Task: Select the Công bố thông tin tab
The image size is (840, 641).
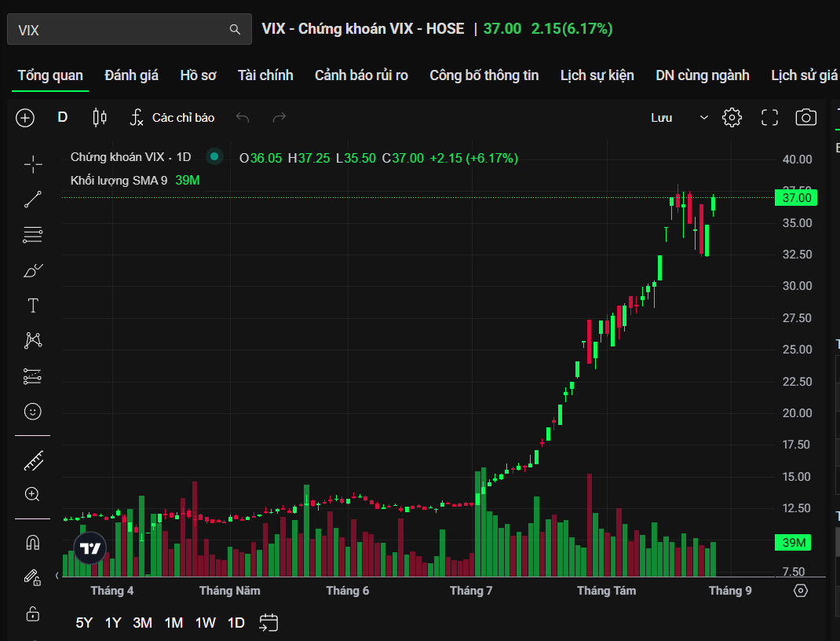Action: click(x=484, y=75)
